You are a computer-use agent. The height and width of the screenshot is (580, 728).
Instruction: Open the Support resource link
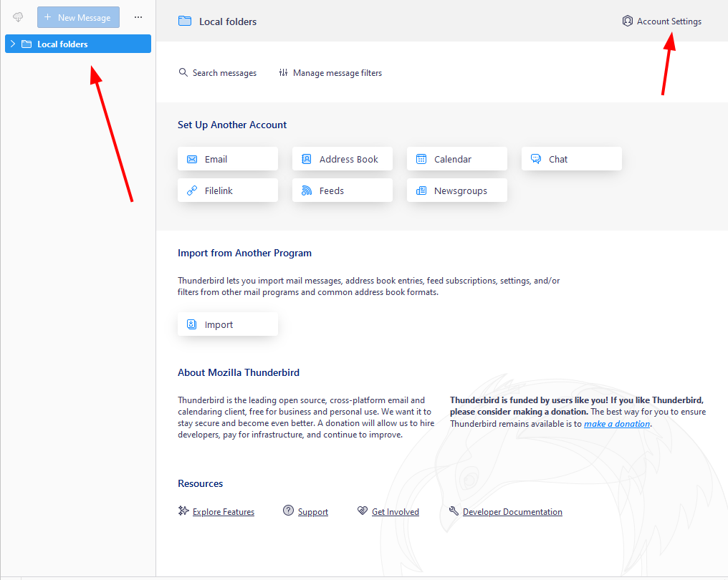point(312,512)
